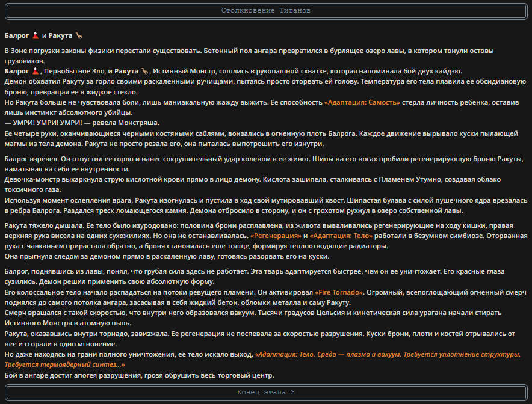Click the bold name 'Ракута' in the heading line

click(x=60, y=35)
